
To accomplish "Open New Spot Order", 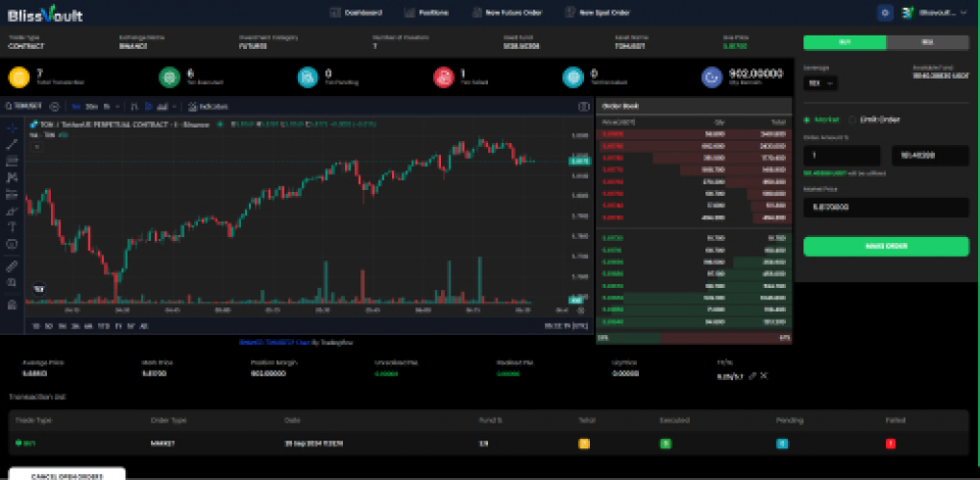I will 598,12.
